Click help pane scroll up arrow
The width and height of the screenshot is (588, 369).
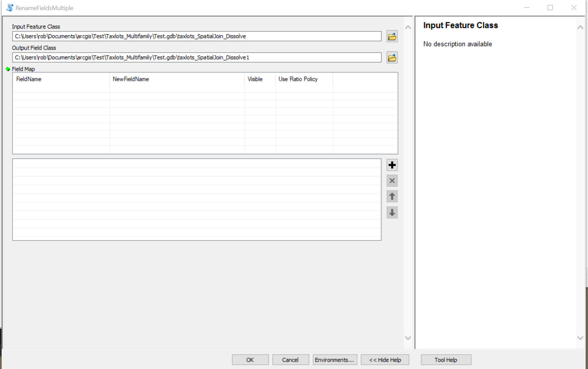(x=580, y=27)
